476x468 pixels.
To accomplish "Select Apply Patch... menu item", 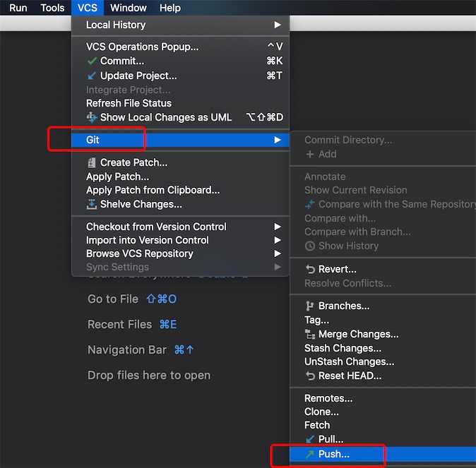I will (180, 176).
